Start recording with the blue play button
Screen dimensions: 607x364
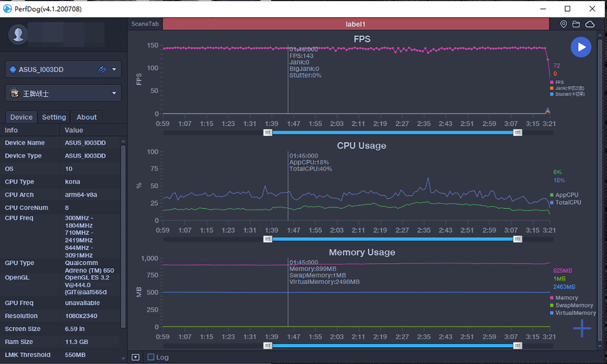pos(581,47)
